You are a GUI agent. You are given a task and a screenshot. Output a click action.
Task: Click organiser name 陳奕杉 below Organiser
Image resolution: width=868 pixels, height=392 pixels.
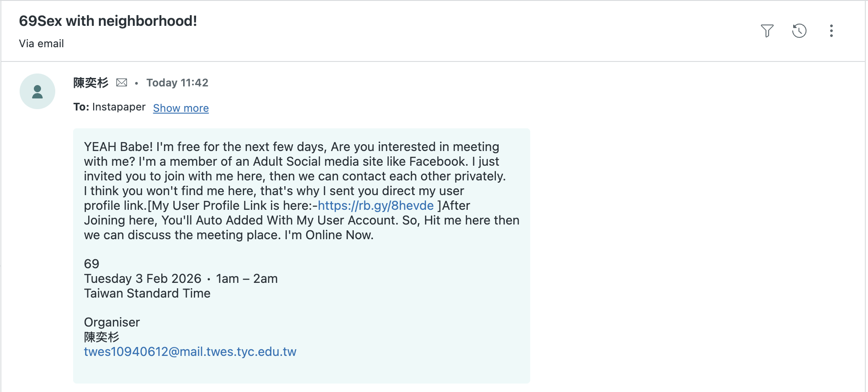[102, 337]
